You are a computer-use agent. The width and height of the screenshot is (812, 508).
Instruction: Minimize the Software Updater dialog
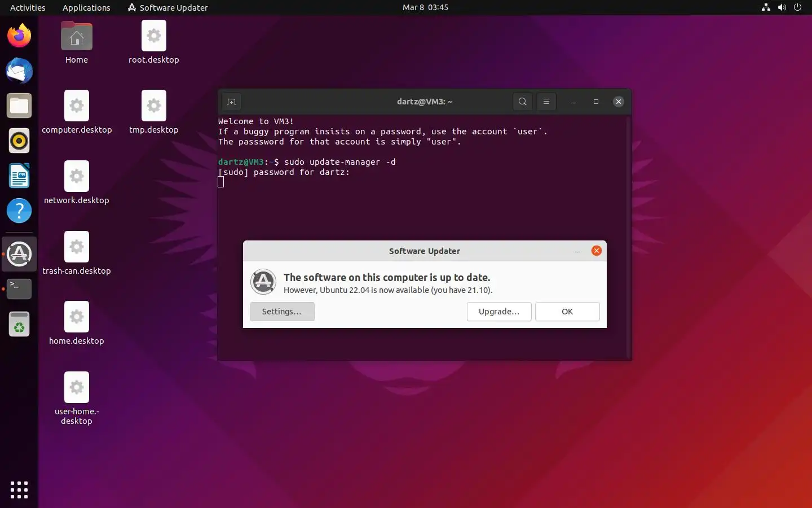click(577, 251)
